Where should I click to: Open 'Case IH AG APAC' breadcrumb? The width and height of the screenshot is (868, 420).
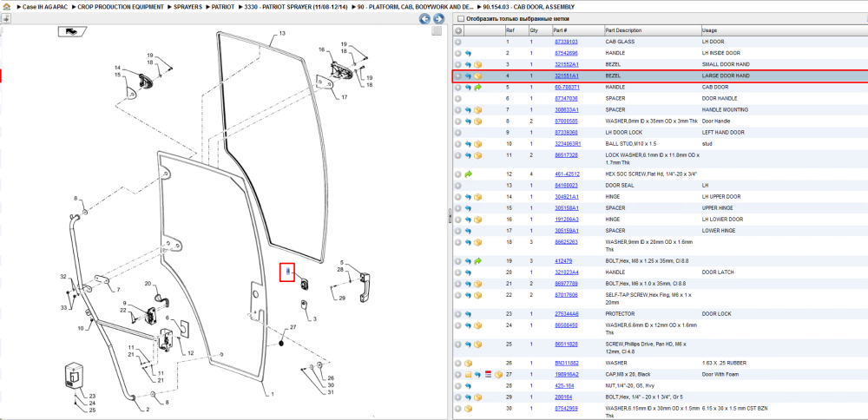(x=47, y=7)
